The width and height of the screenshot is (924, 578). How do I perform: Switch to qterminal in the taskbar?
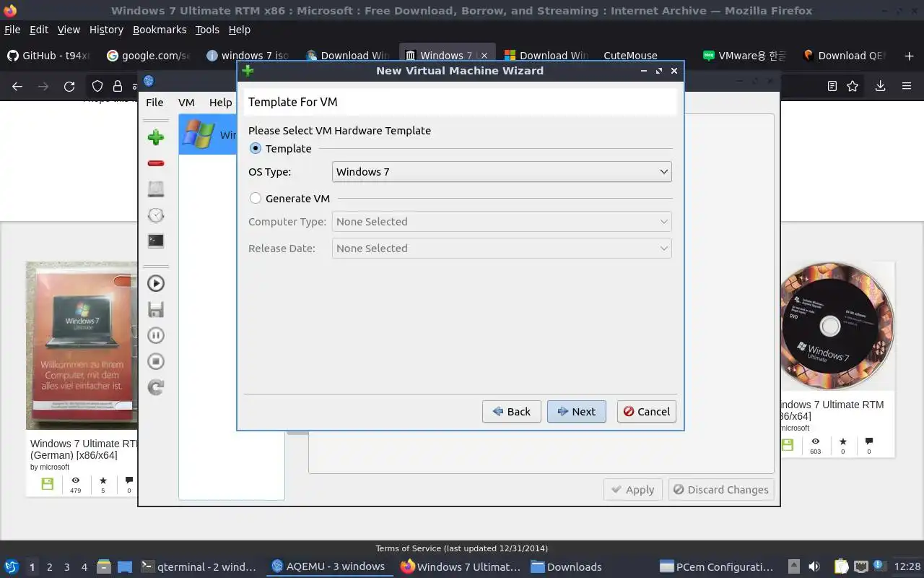point(199,566)
